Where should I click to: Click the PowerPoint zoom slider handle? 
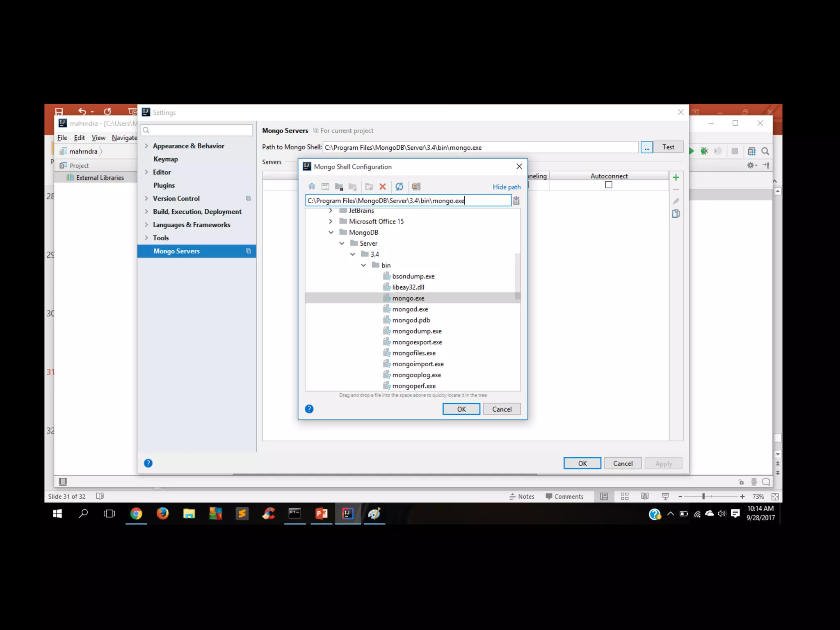(x=703, y=496)
